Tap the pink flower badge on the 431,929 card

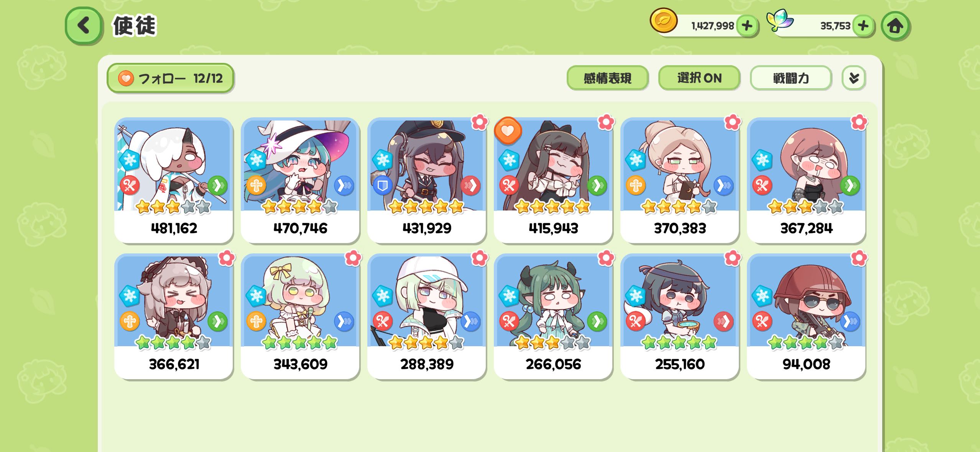(x=479, y=122)
